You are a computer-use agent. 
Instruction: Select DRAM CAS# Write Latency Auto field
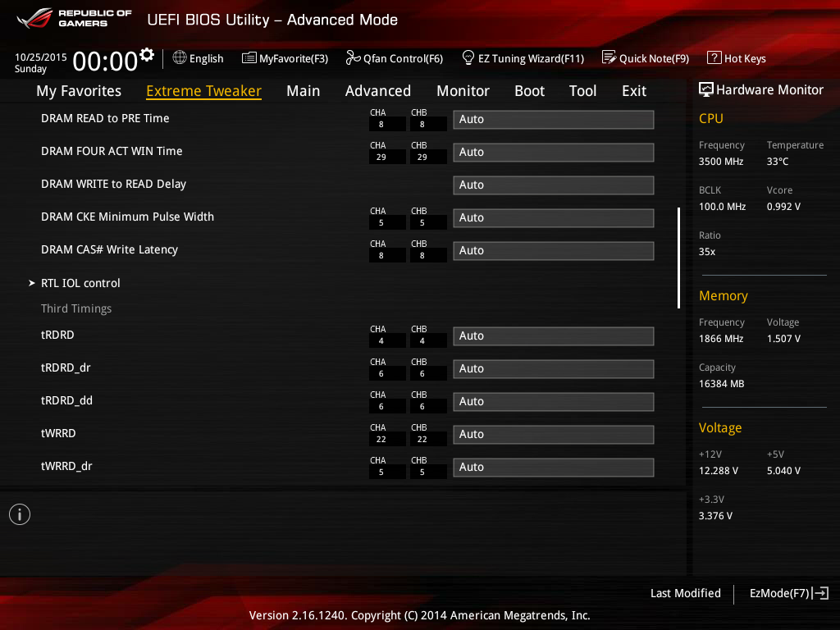point(554,251)
